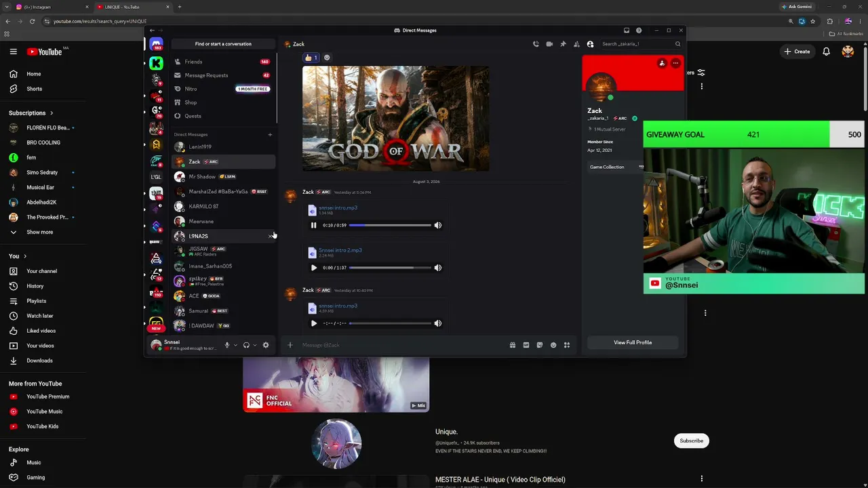The width and height of the screenshot is (868, 488).
Task: Open the God of War image
Action: pyautogui.click(x=395, y=118)
